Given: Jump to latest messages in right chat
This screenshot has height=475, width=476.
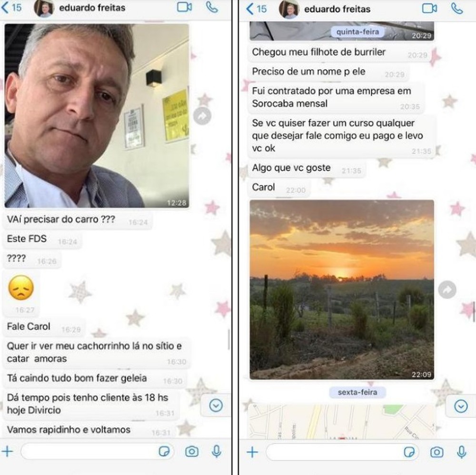Looking at the screenshot, I should pyautogui.click(x=461, y=406).
